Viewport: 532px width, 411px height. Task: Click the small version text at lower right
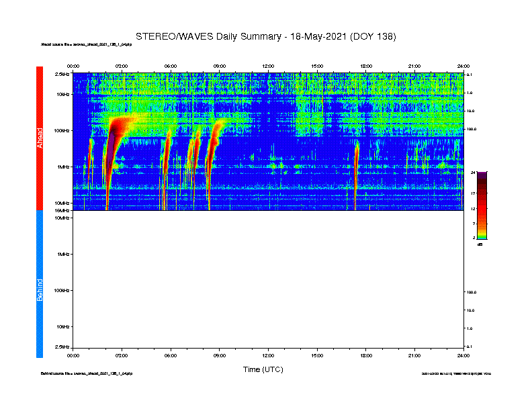click(x=456, y=373)
